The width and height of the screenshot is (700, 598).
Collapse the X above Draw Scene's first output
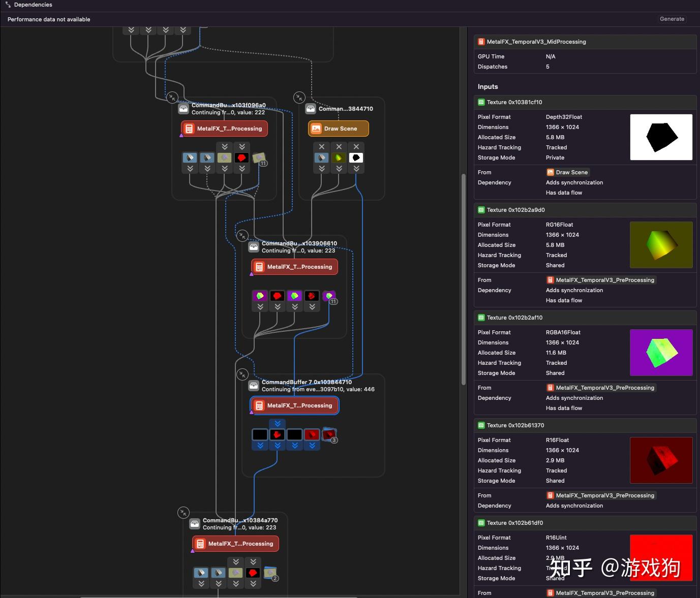point(322,146)
